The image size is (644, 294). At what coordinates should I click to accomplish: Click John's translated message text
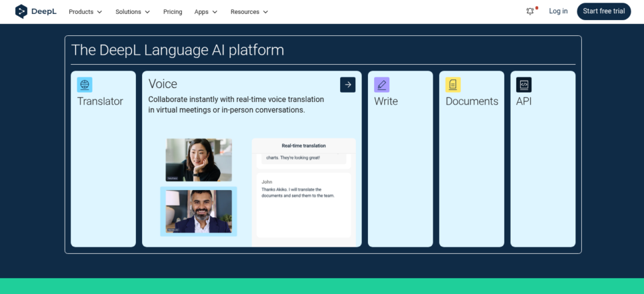[x=298, y=193]
